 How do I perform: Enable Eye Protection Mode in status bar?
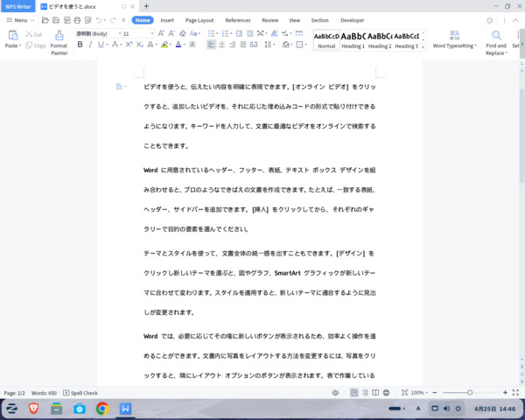pos(335,393)
